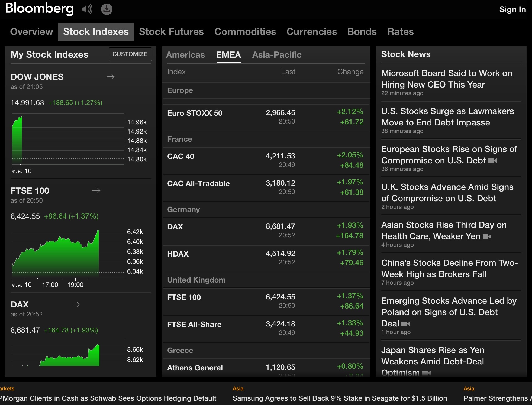Tap the speaker audio icon

pos(87,9)
